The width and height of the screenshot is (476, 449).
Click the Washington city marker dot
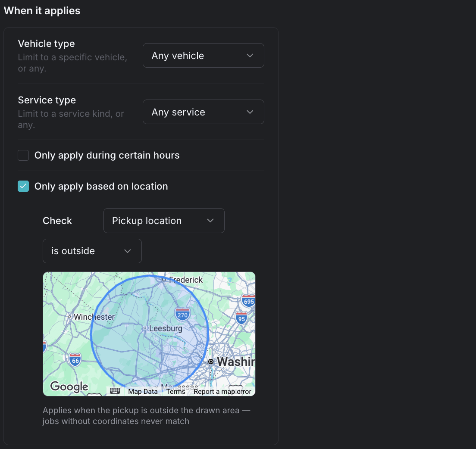point(211,362)
